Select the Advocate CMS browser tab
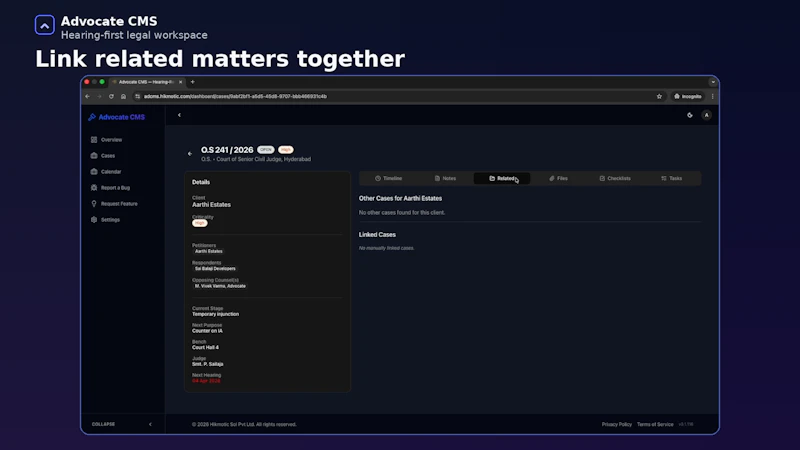This screenshot has width=800, height=450. tap(146, 82)
